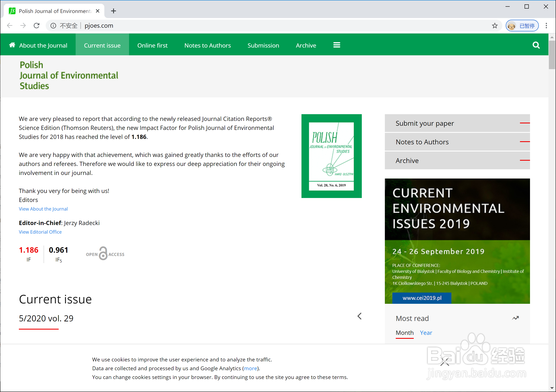Viewport: 556px width, 392px height.
Task: Open the hamburger menu icon
Action: (x=337, y=45)
